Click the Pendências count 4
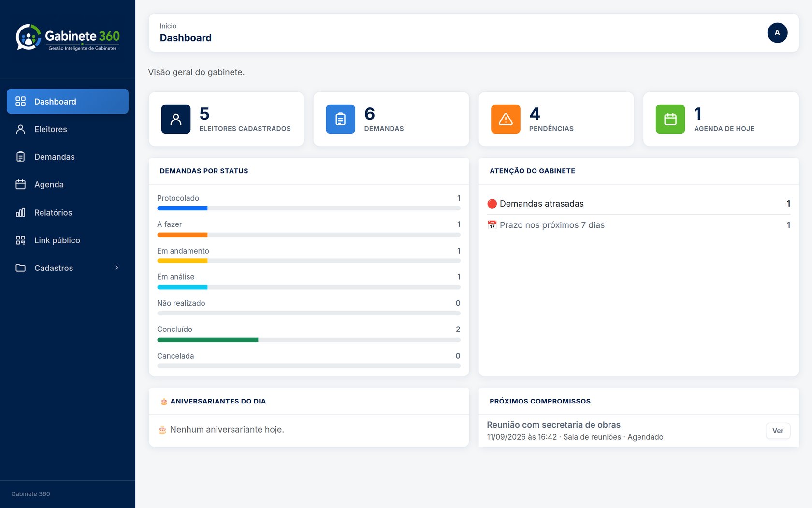812x508 pixels. click(x=535, y=114)
